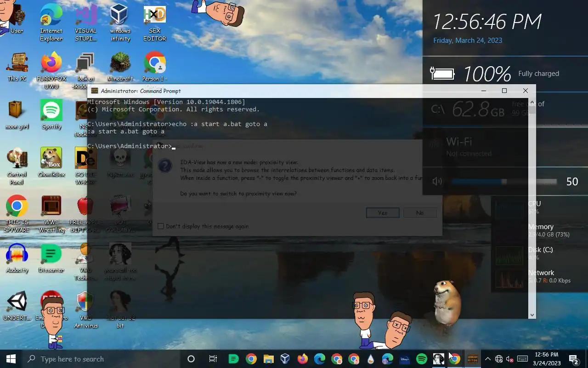Screen dimensions: 588x368
Task: Click the Friday, March 24, 2023 date
Action: coord(468,40)
